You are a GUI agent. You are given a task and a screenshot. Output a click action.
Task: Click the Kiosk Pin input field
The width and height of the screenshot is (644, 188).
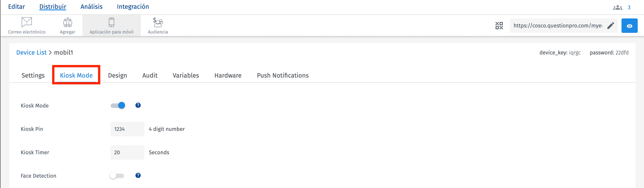point(127,129)
